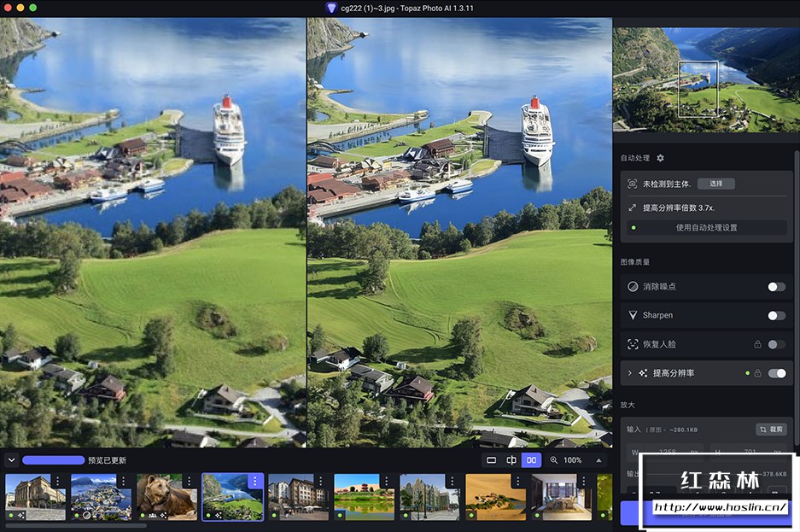
Task: Select the classical building thumbnail
Action: click(x=35, y=497)
